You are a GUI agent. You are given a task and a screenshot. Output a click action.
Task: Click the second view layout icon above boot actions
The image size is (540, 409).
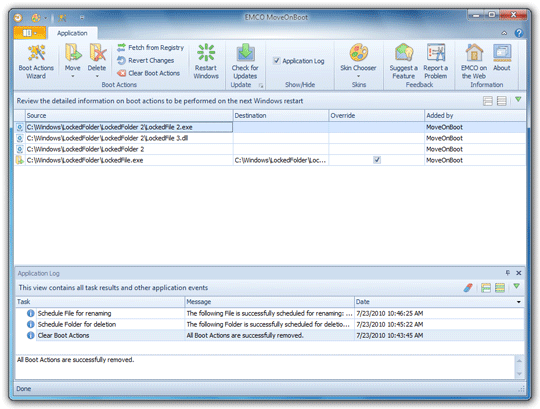pyautogui.click(x=502, y=101)
